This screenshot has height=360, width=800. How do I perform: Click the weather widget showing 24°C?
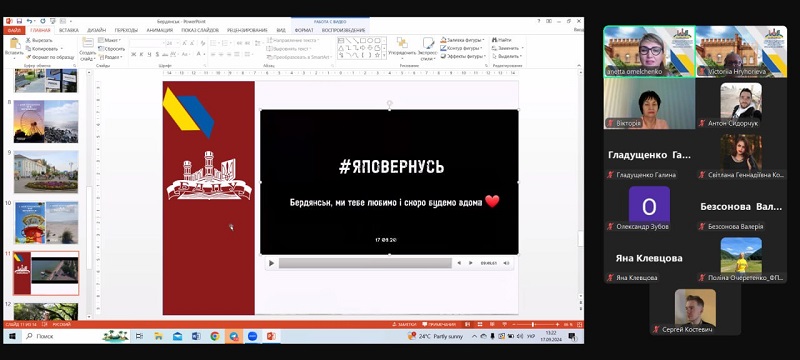pyautogui.click(x=435, y=336)
